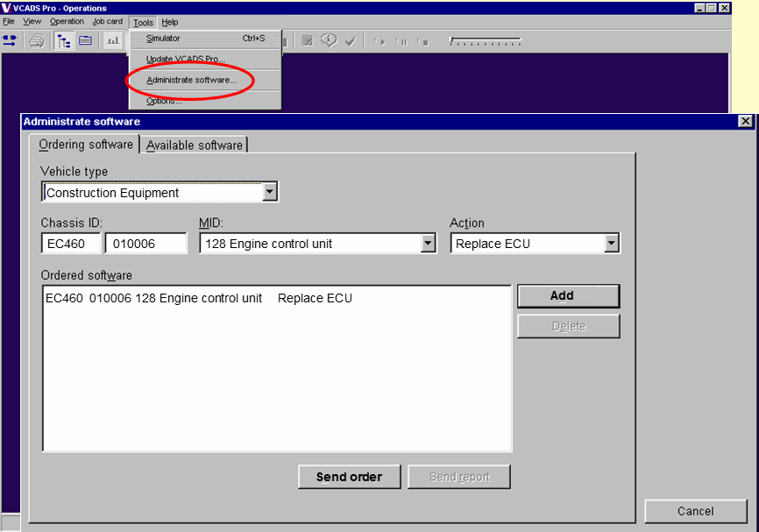Screen dimensions: 759x532
Task: Click the Cancel button
Action: [696, 511]
